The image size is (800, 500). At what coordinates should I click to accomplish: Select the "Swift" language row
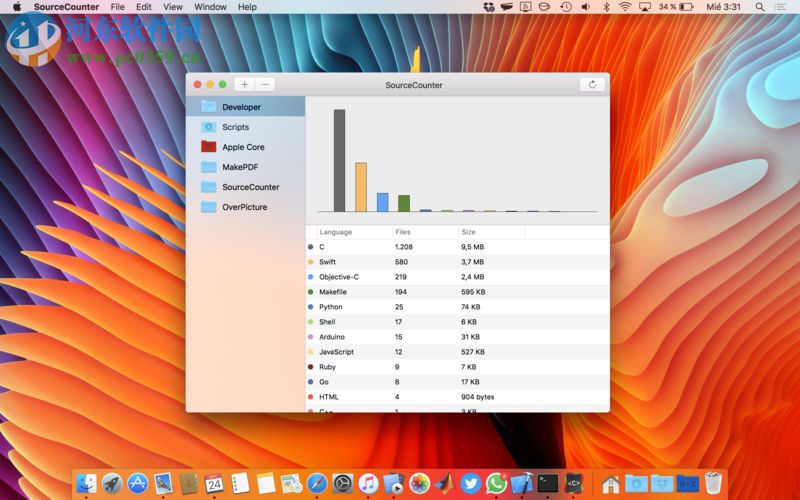pos(458,262)
